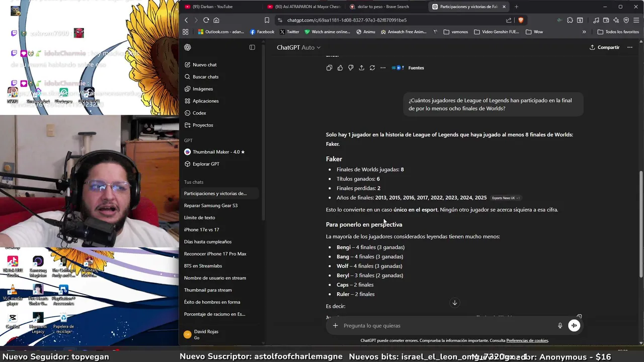Regenerate the response with the retry icon

tap(372, 68)
